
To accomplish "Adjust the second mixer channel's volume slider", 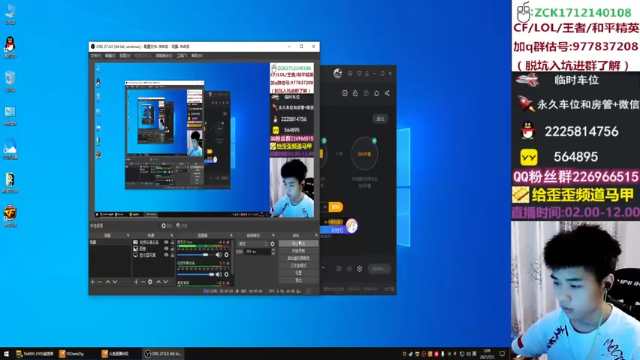I will (196, 274).
